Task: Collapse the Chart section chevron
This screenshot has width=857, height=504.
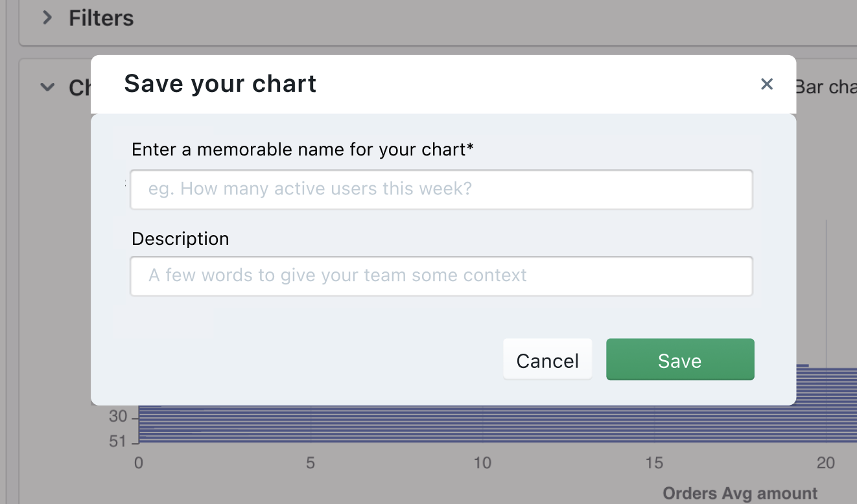Action: [x=47, y=86]
